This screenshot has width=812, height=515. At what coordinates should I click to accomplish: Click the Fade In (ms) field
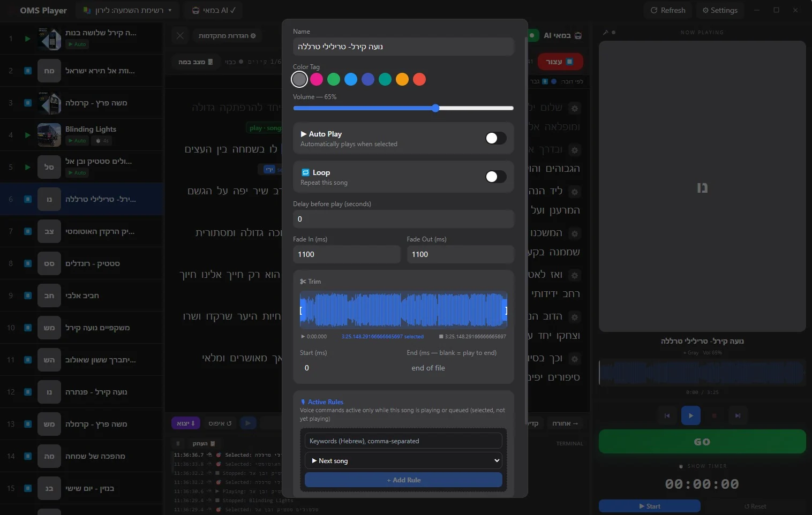[347, 254]
